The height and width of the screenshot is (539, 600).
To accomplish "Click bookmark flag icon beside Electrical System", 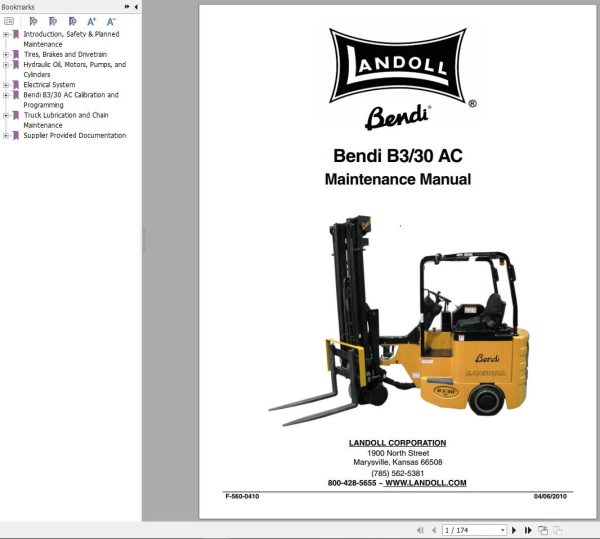I will click(x=16, y=85).
